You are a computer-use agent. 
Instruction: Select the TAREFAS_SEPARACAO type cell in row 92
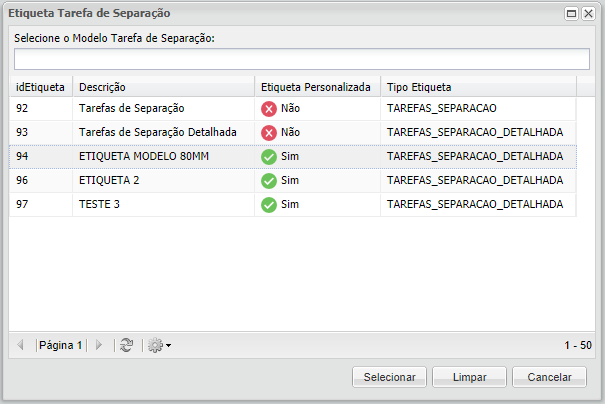442,108
